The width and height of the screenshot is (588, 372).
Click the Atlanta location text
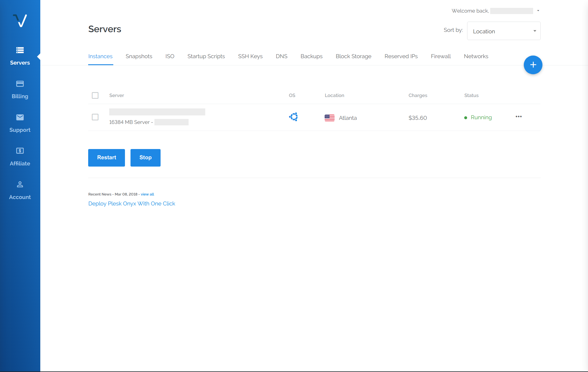pos(348,118)
